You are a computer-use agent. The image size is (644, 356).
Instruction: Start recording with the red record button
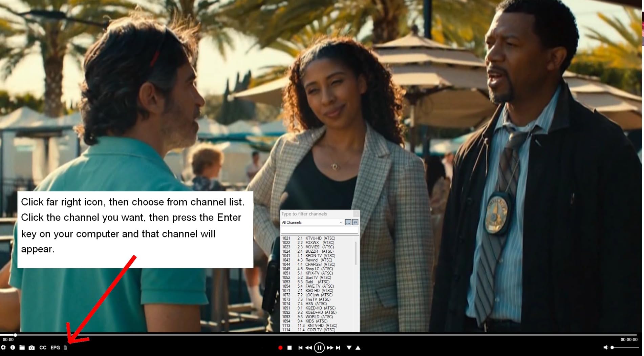[280, 348]
